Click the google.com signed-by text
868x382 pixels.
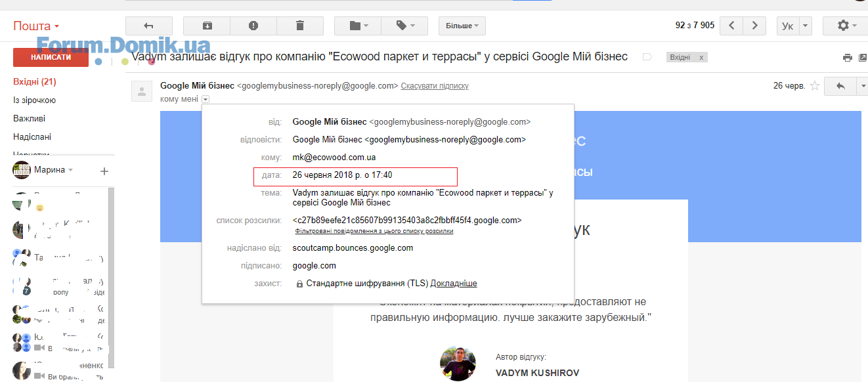click(x=315, y=266)
